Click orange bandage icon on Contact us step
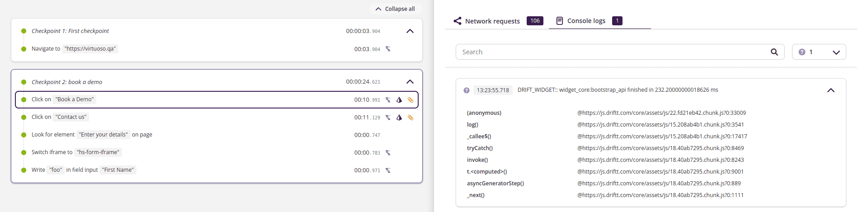The height and width of the screenshot is (212, 868). [410, 118]
